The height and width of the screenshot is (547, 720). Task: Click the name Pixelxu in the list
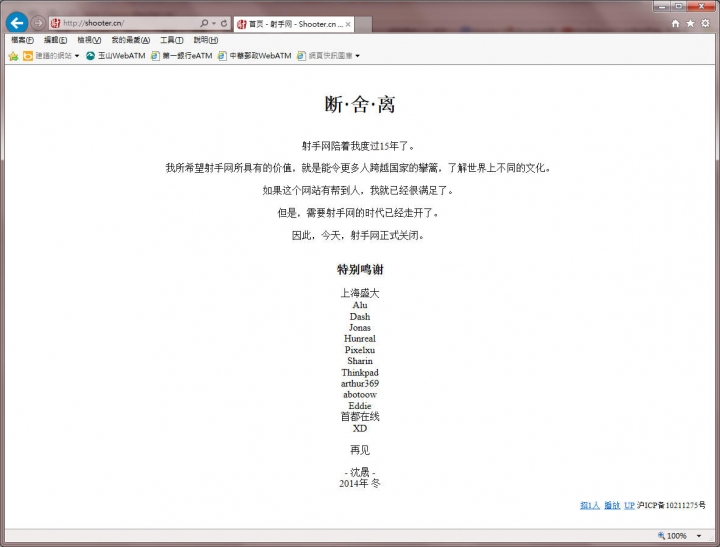tap(360, 350)
